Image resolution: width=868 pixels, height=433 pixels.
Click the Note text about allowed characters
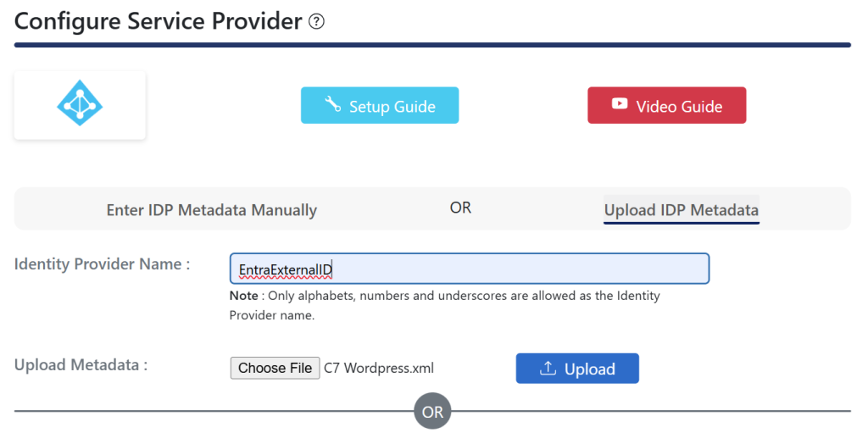click(444, 306)
